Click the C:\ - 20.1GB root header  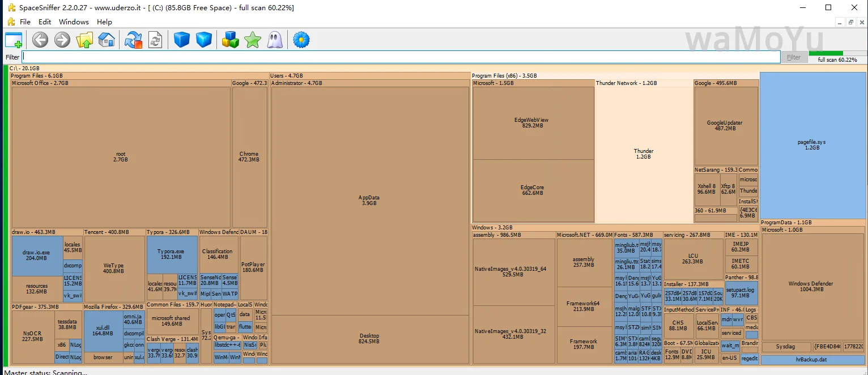(437, 69)
